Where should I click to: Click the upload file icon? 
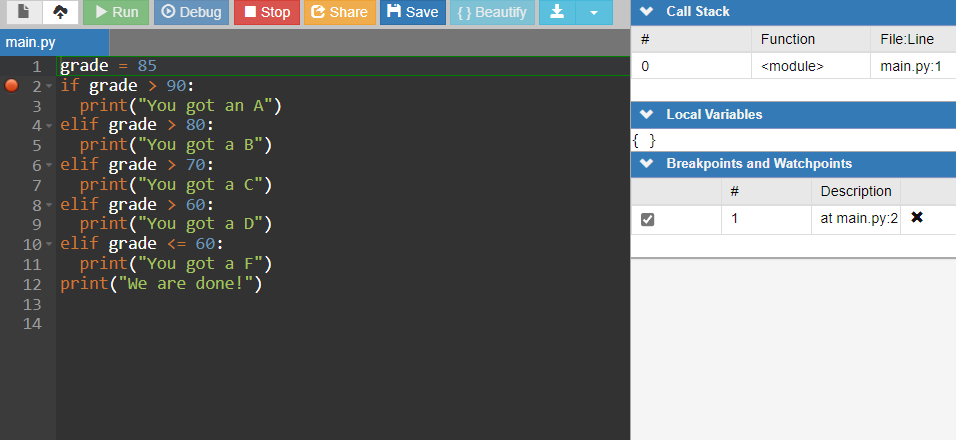pos(60,13)
